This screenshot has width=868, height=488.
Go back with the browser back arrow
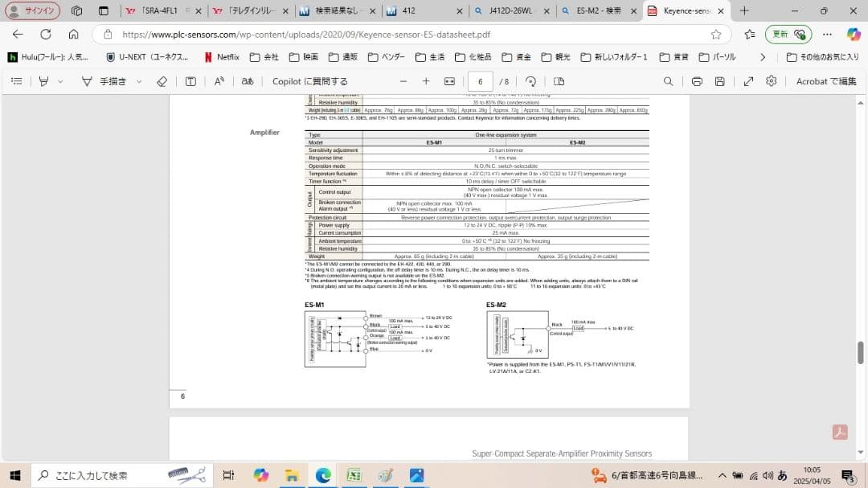[x=18, y=35]
